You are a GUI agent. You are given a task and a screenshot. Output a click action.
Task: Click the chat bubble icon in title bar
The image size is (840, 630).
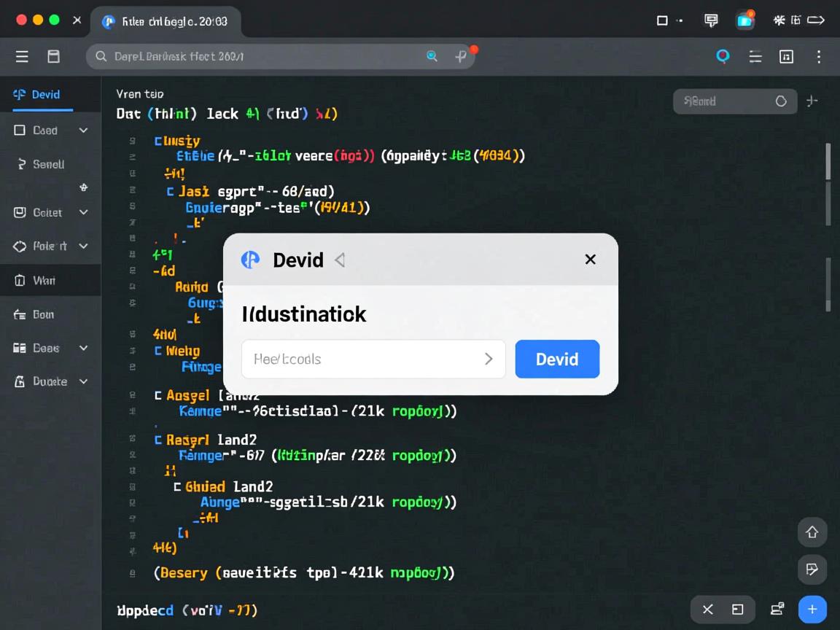(710, 20)
